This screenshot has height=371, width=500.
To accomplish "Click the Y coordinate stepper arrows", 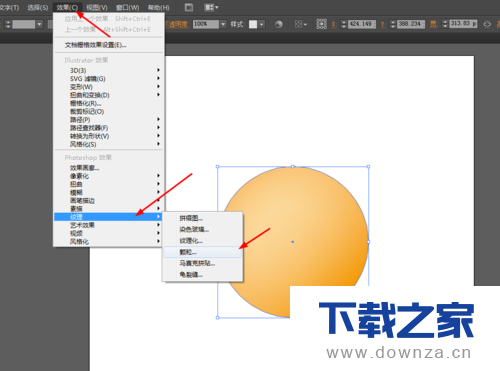I will pyautogui.click(x=393, y=24).
